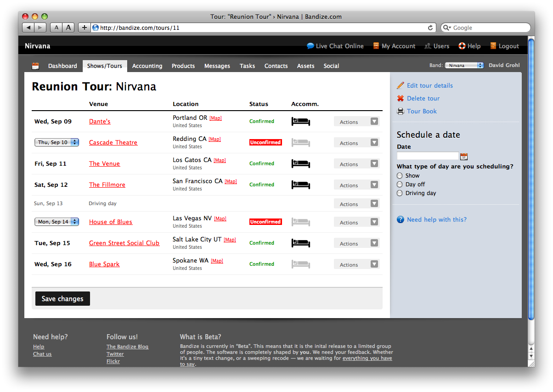Click the browser Back arrow button
Viewport: 553px width, 392px height.
28,28
